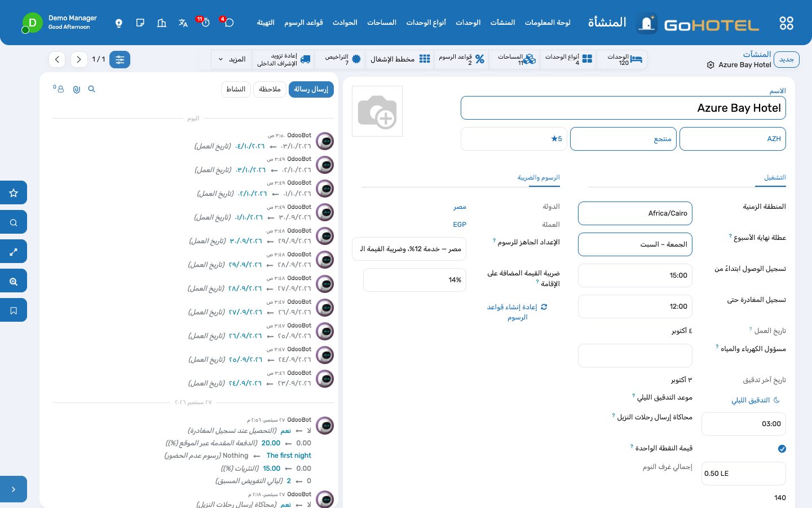Click the Azure Bay Hotel name field

pos(623,108)
